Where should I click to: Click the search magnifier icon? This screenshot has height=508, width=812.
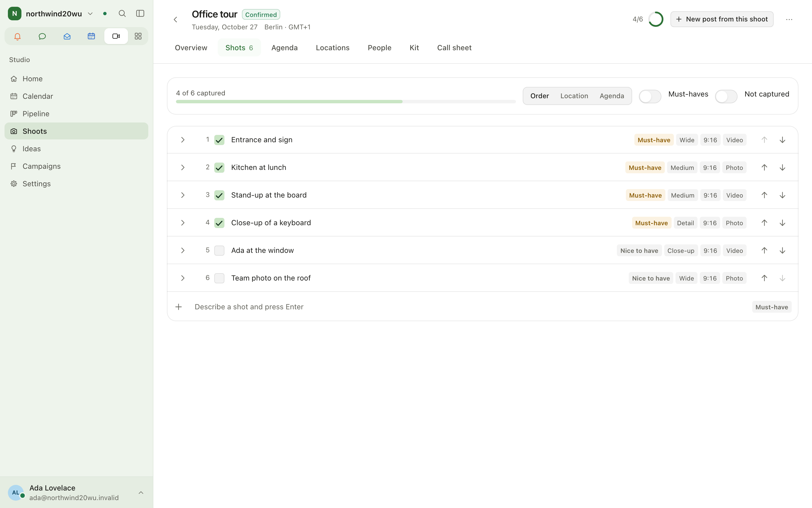[x=122, y=14]
